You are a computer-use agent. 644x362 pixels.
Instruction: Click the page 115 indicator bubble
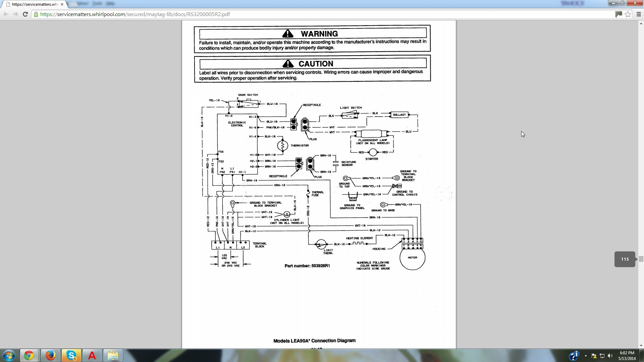tap(625, 259)
